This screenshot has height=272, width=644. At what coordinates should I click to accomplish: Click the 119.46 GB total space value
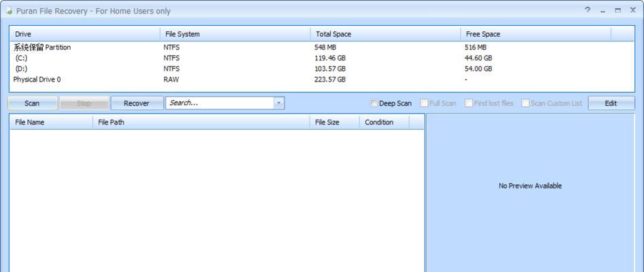click(x=329, y=58)
